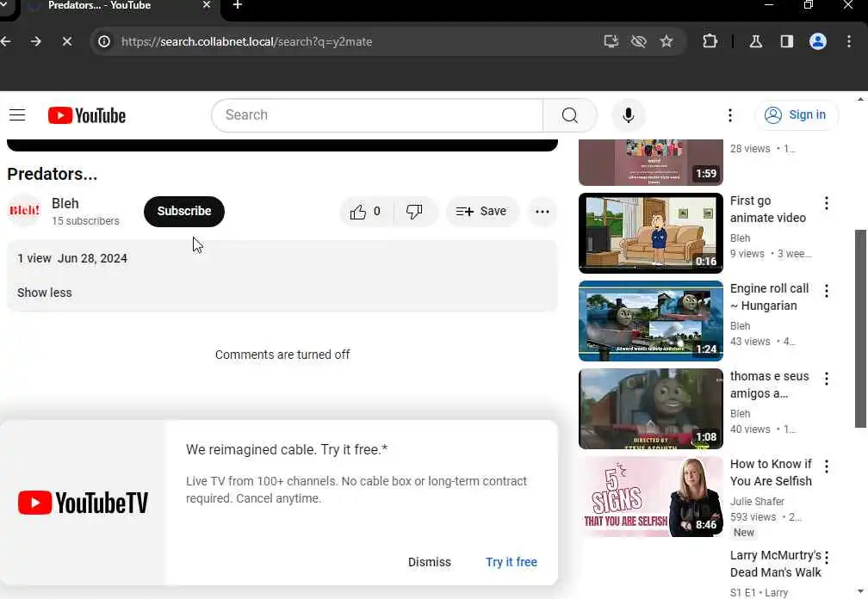868x599 pixels.
Task: Save video to a playlist
Action: [481, 211]
